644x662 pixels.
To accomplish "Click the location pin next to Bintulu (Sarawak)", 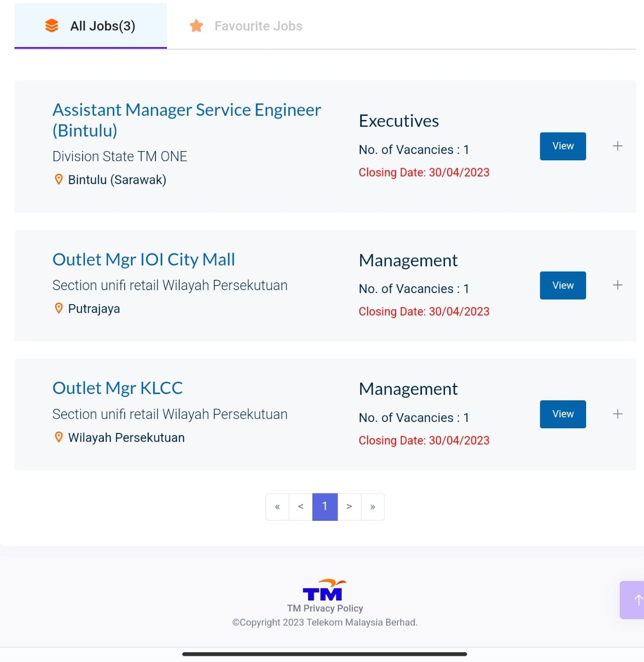I will 59,179.
